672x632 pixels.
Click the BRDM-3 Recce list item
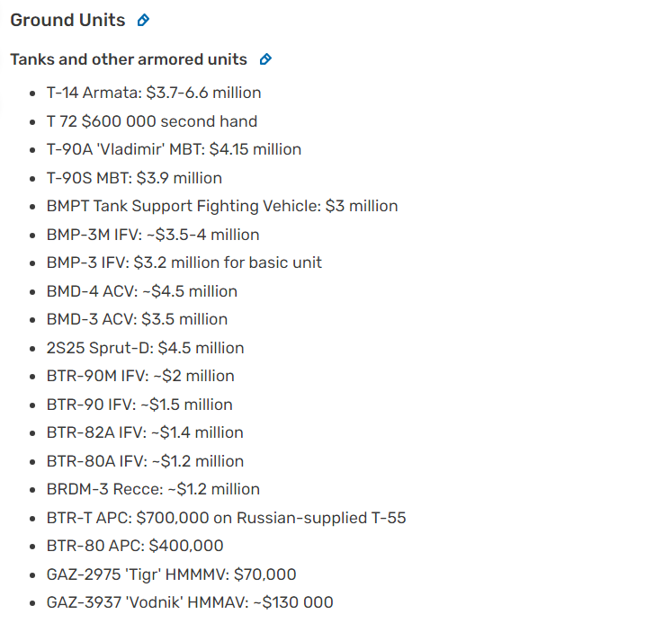click(x=153, y=489)
